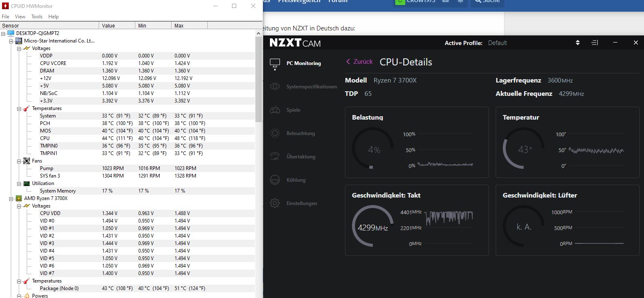Go to Systemspezifikationen section
Screen dimensions: 644x298
(312, 87)
